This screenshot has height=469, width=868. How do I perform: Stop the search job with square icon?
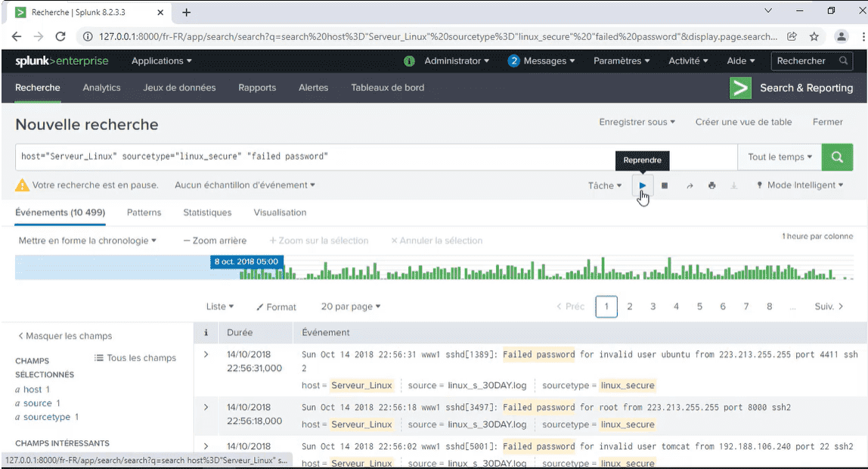tap(665, 185)
